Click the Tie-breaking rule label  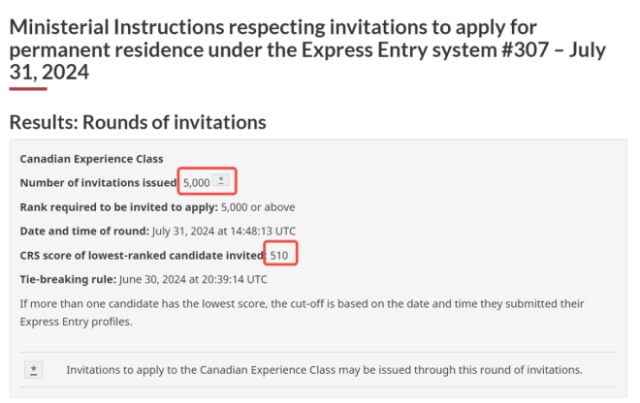(x=68, y=279)
